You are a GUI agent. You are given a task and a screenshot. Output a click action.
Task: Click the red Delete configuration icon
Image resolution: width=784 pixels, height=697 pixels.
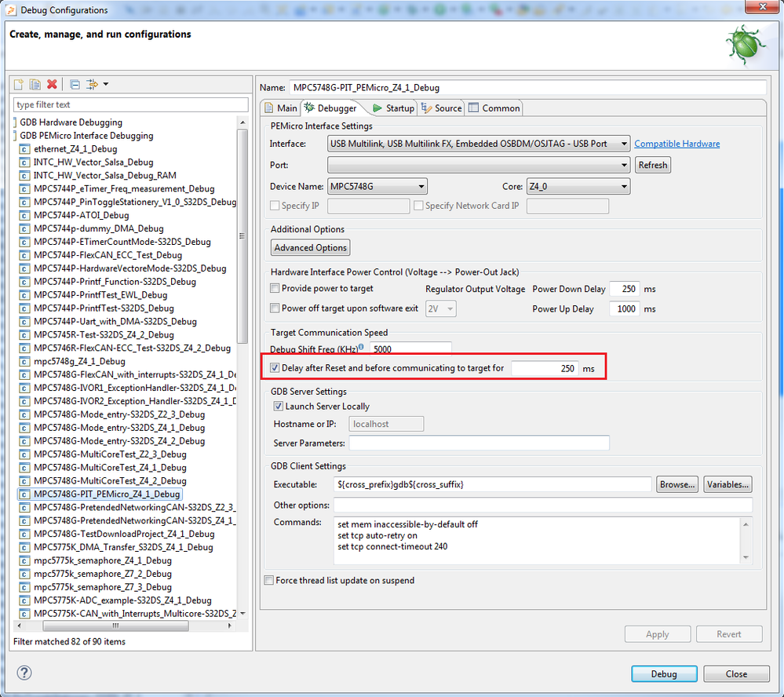tap(52, 84)
